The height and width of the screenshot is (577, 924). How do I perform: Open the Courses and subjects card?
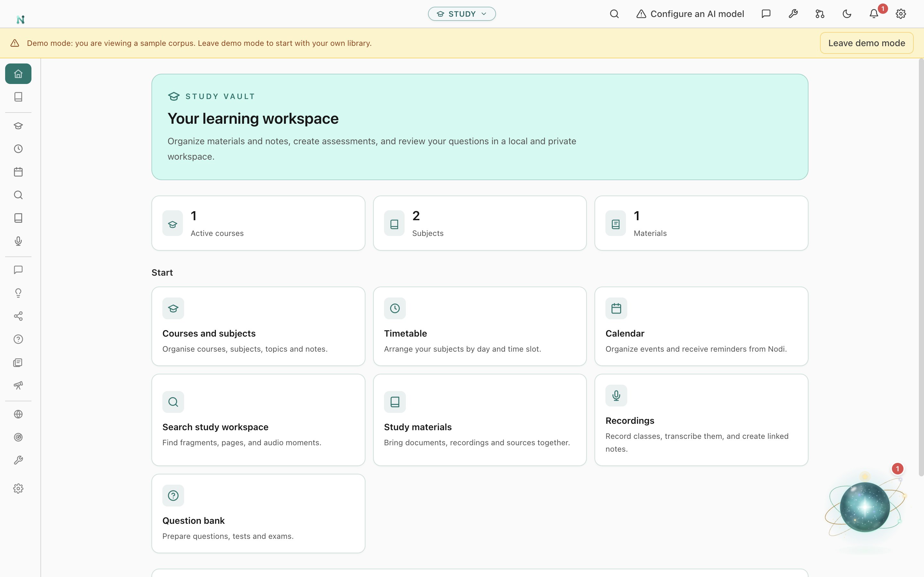[x=258, y=326]
